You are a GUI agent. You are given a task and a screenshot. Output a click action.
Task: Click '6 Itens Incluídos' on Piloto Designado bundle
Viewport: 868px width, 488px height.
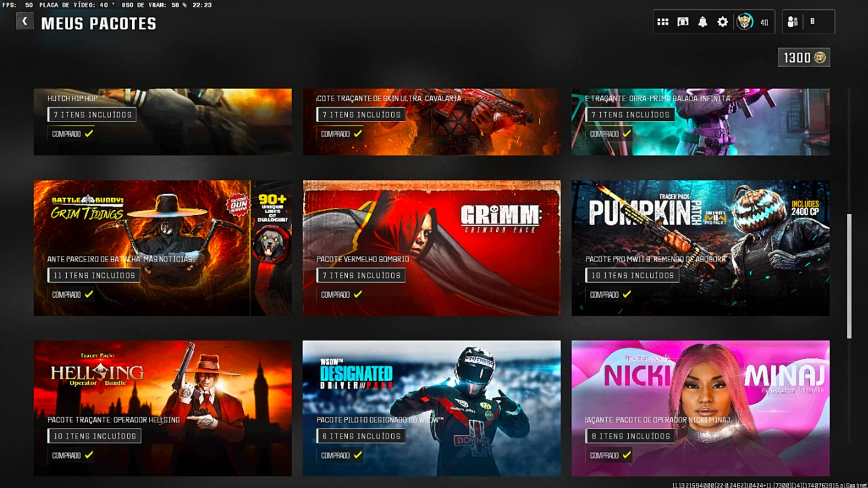coord(361,436)
